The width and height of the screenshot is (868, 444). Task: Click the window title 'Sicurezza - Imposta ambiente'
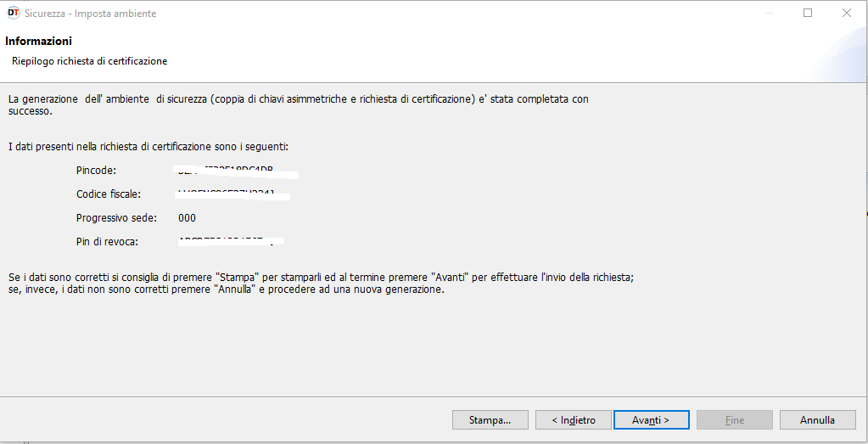click(x=90, y=14)
